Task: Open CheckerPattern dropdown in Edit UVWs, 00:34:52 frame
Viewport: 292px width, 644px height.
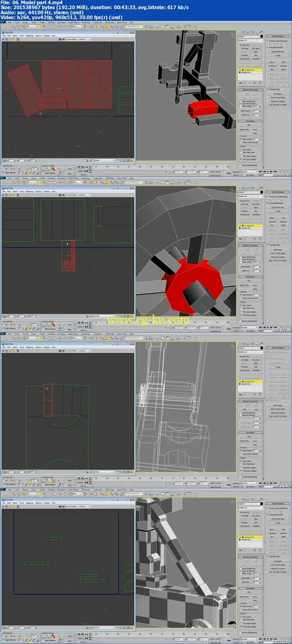Action: coord(78,506)
